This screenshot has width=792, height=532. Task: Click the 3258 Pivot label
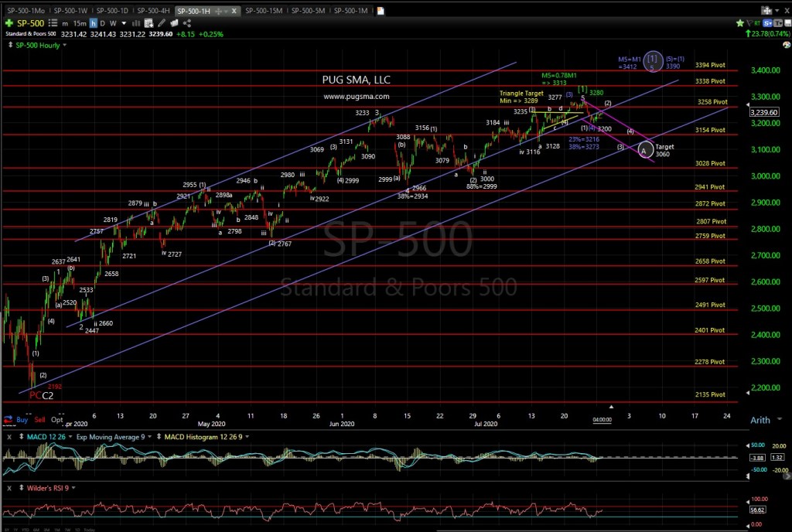[x=712, y=102]
